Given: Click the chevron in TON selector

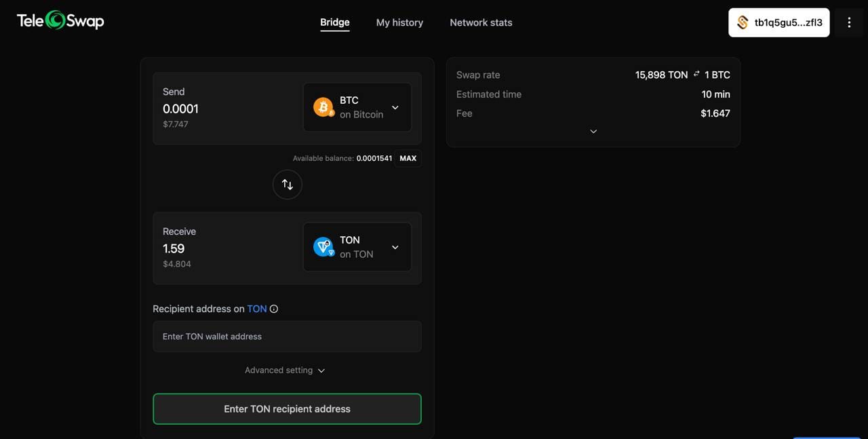Looking at the screenshot, I should (395, 247).
